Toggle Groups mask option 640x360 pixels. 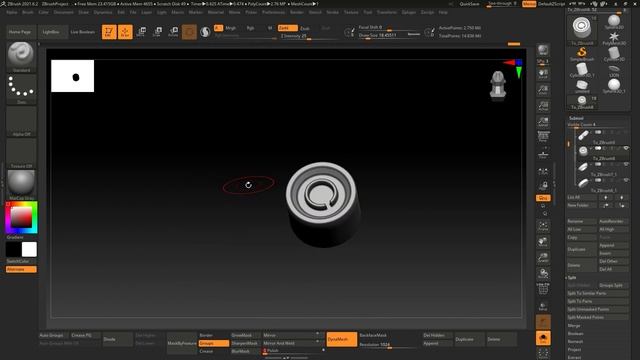pos(213,343)
